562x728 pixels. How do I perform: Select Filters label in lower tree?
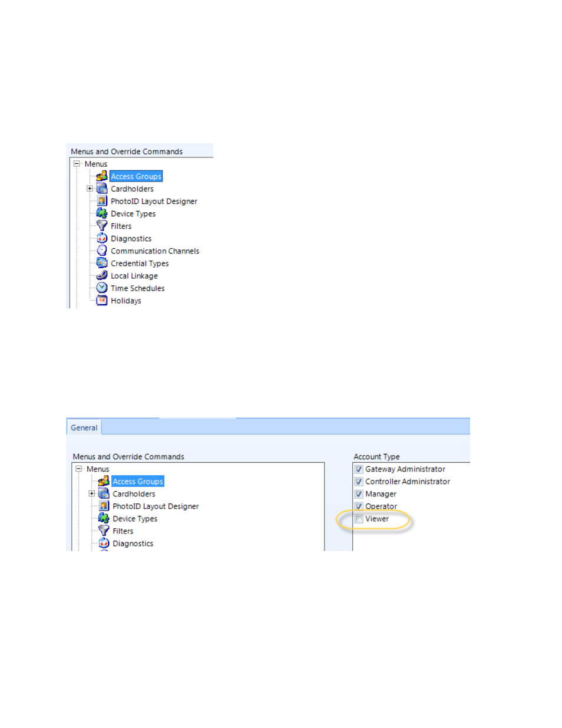(x=123, y=531)
